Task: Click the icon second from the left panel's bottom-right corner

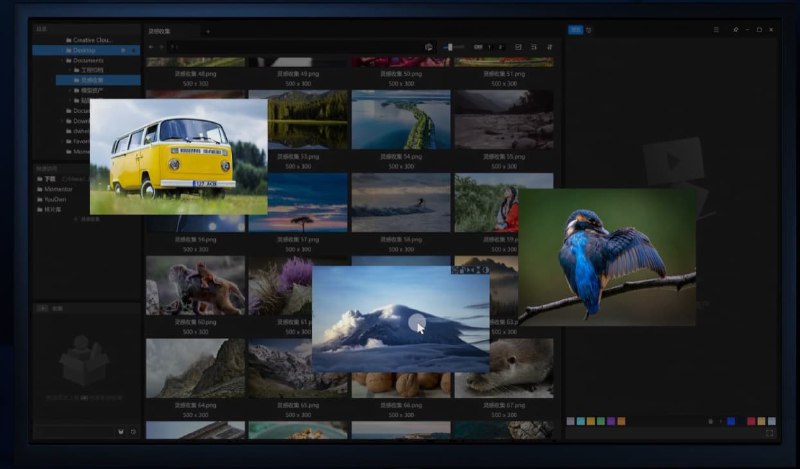Action: pyautogui.click(x=121, y=432)
